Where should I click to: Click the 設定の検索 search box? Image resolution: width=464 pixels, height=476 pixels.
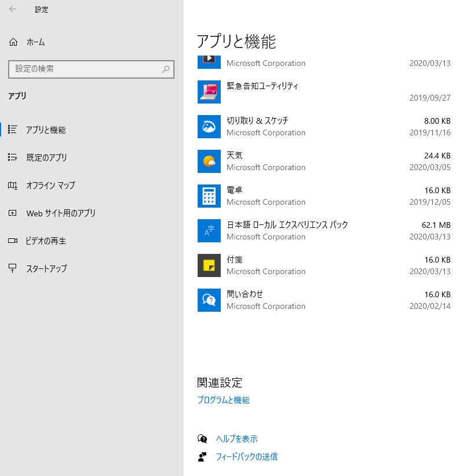pyautogui.click(x=91, y=69)
